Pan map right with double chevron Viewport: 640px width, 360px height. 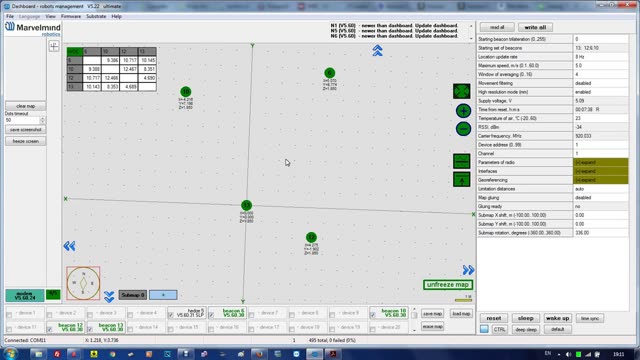(x=468, y=270)
